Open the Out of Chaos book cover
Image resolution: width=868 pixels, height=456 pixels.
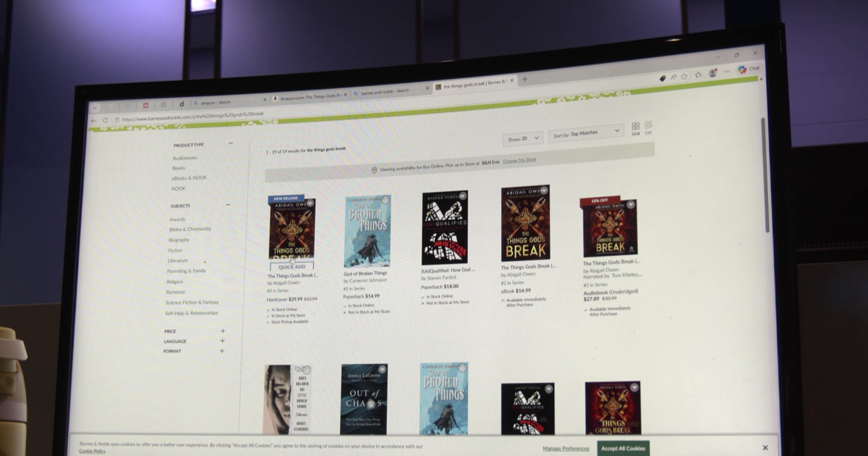(x=363, y=399)
